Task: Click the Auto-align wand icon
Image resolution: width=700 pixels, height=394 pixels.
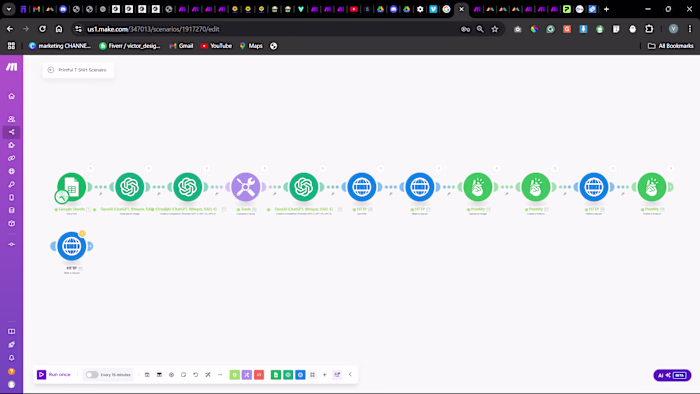Action: 208,375
